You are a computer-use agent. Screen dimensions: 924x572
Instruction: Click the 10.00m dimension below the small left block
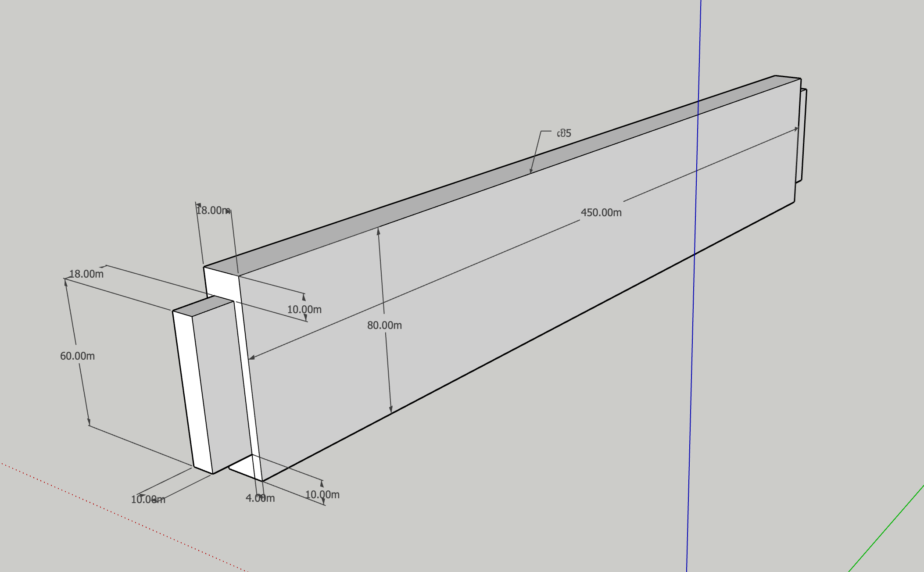[148, 500]
